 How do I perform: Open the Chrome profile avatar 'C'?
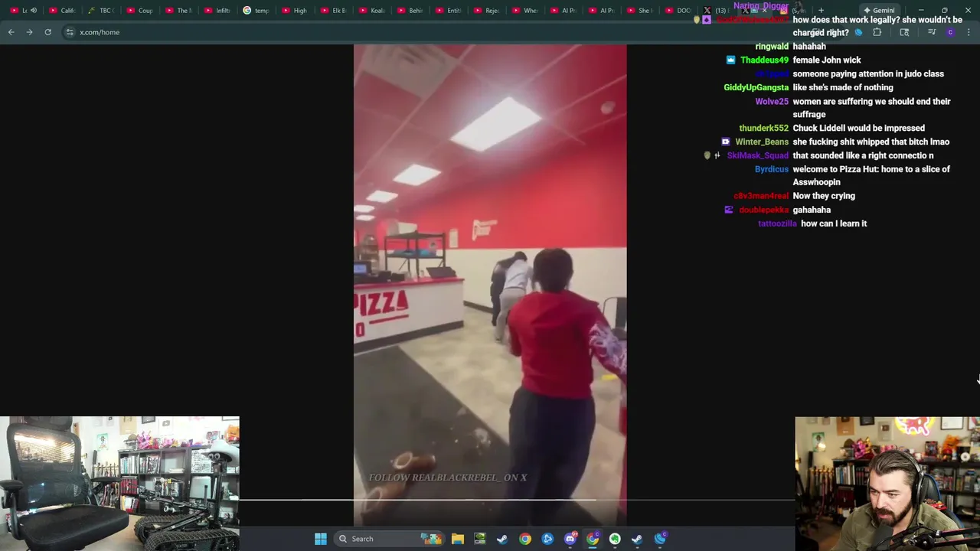point(950,32)
